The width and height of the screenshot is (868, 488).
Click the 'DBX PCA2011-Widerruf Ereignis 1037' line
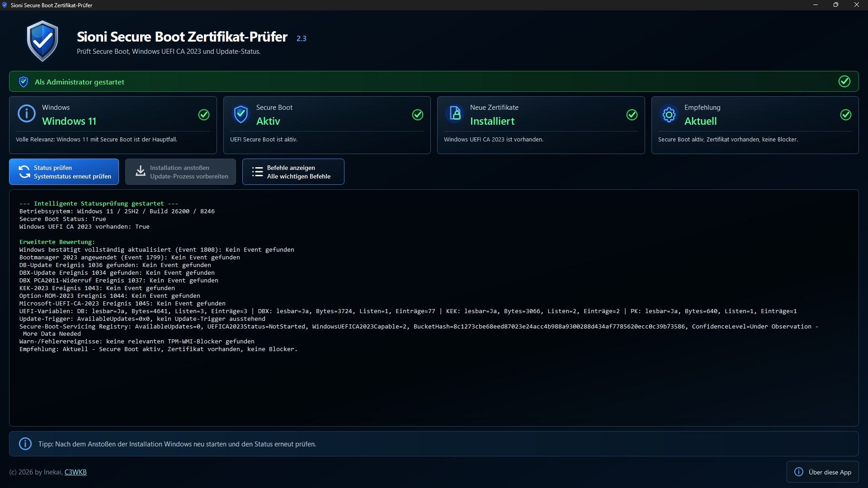[119, 281]
